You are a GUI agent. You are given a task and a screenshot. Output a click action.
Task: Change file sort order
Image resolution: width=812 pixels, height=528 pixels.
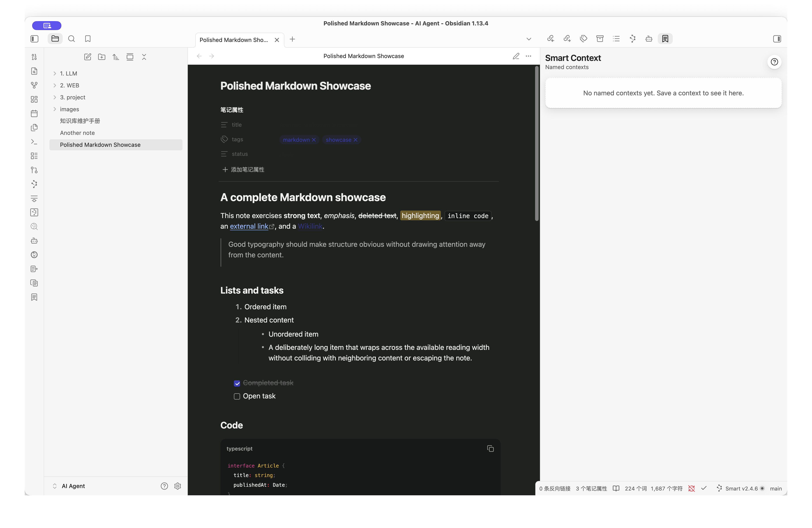click(x=116, y=57)
